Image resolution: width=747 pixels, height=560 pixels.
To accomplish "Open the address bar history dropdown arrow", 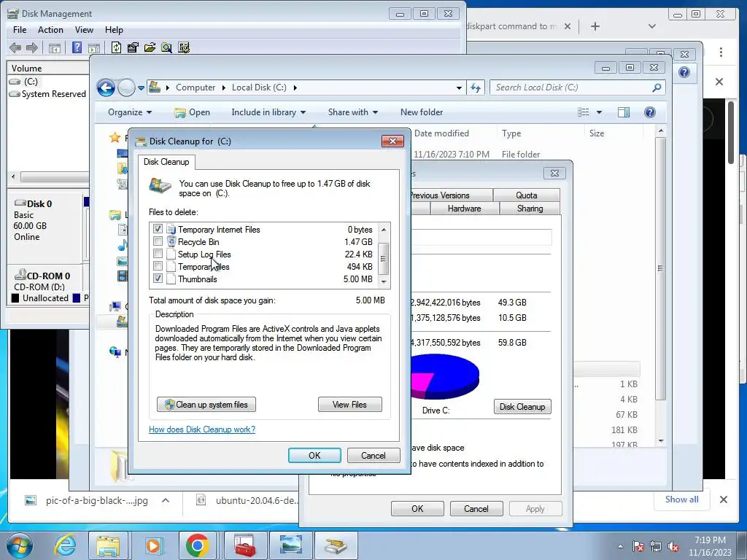I will 459,88.
